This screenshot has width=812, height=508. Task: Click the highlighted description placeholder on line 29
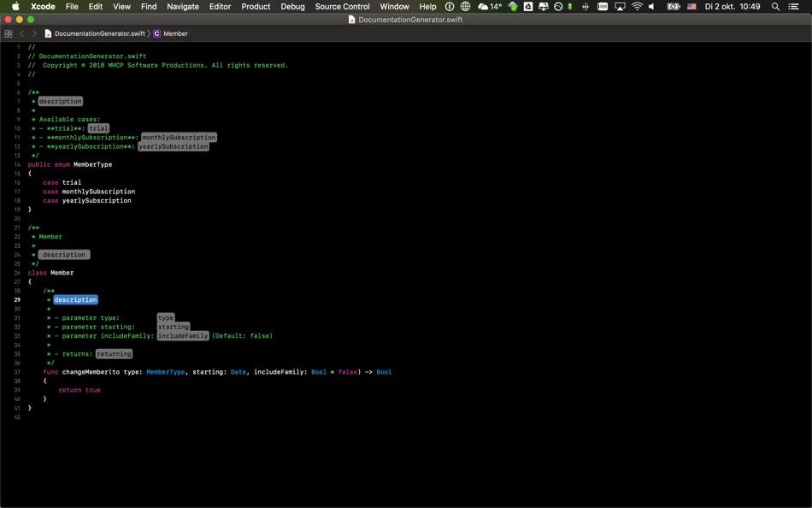pyautogui.click(x=75, y=299)
